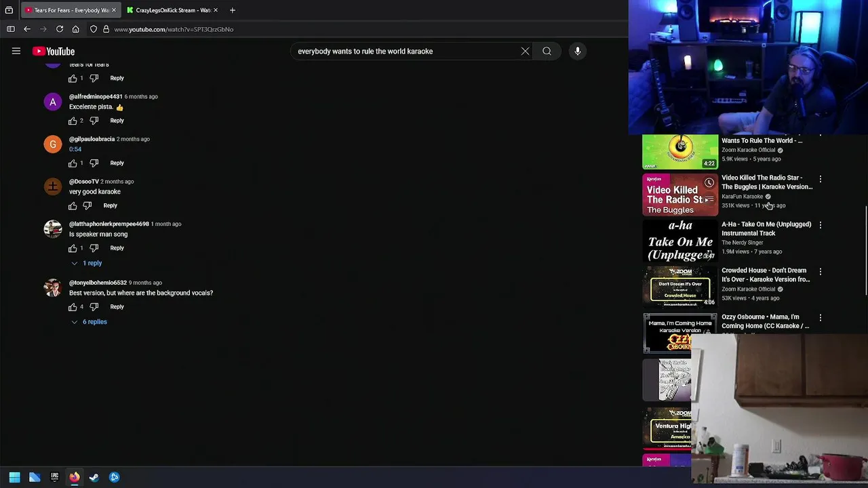Go back in browser history
868x488 pixels.
[x=27, y=29]
